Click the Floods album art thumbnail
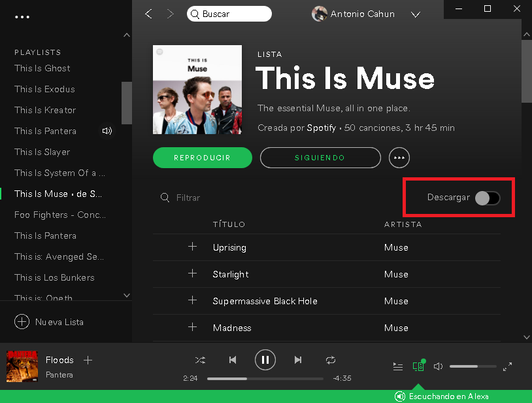 click(x=22, y=366)
